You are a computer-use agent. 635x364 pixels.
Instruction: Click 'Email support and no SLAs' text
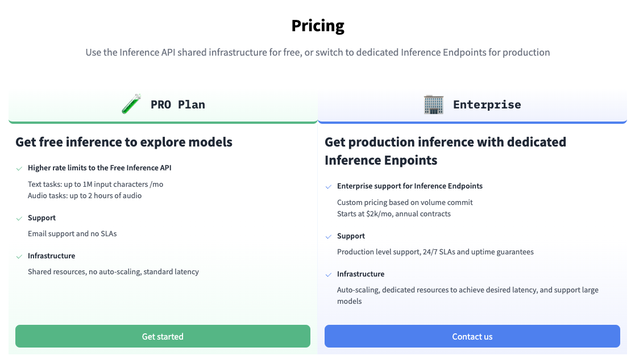click(x=72, y=233)
